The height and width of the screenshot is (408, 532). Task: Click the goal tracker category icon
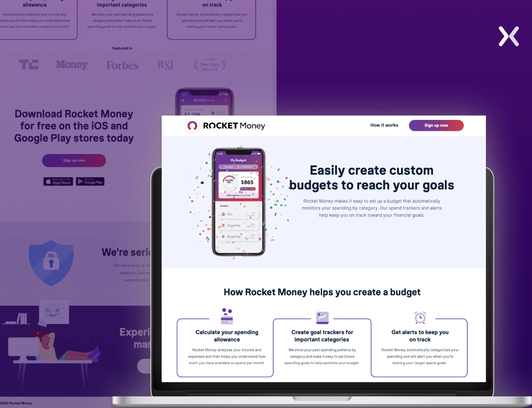coord(322,316)
